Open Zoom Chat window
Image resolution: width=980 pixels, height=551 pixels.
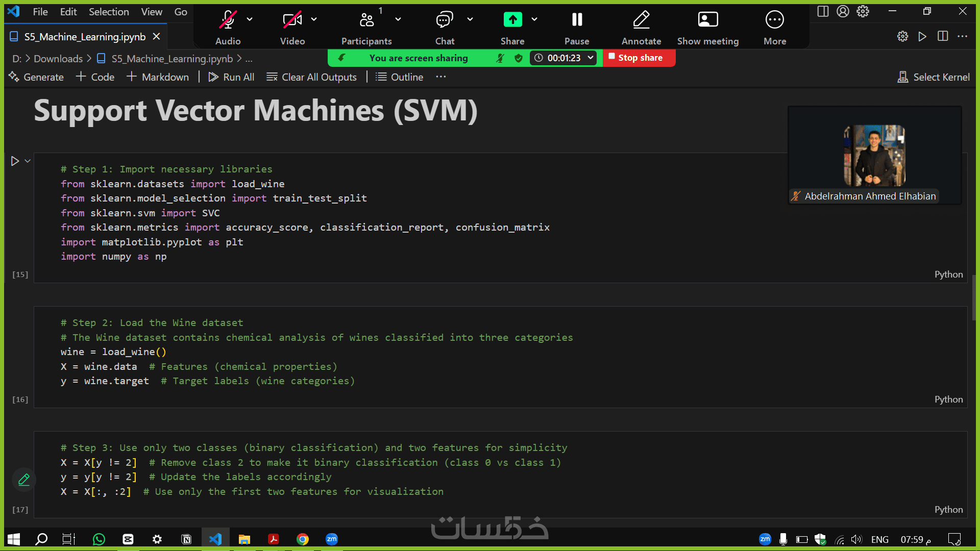[444, 20]
